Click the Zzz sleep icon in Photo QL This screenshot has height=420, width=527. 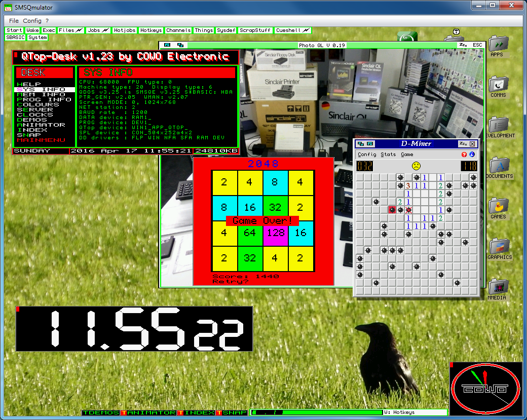(463, 45)
